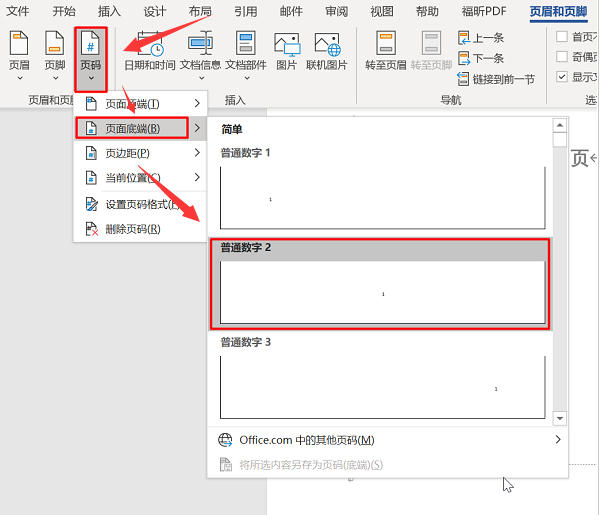602x515 pixels.
Task: Switch to the 邮件 tab
Action: tap(291, 12)
